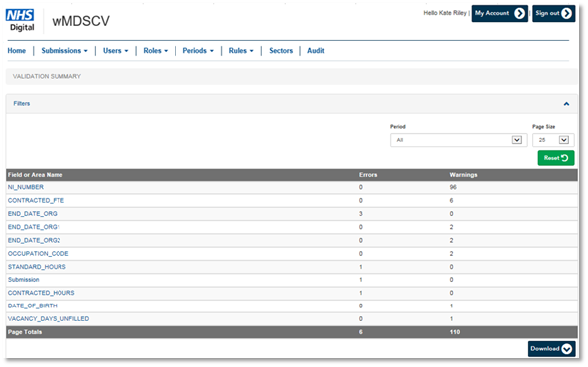Viewport: 588px width, 367px height.
Task: Open the NI_NUMBER field link
Action: tap(26, 187)
